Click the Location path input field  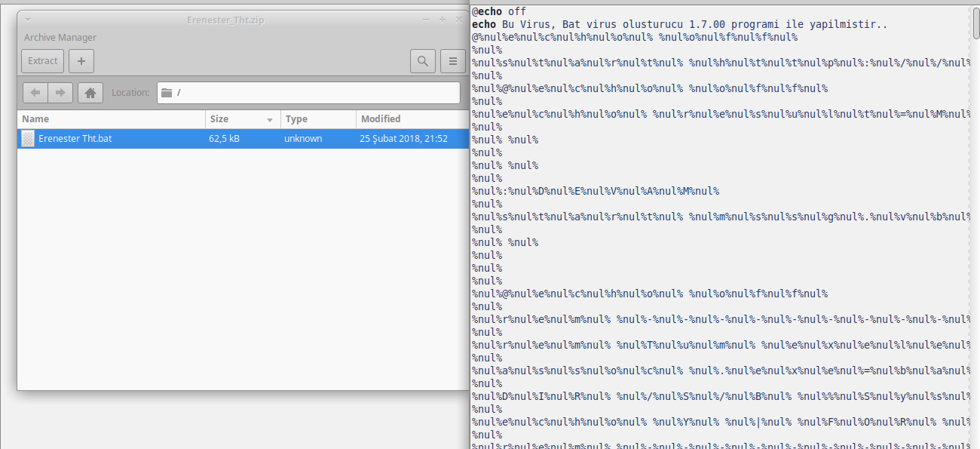click(308, 93)
